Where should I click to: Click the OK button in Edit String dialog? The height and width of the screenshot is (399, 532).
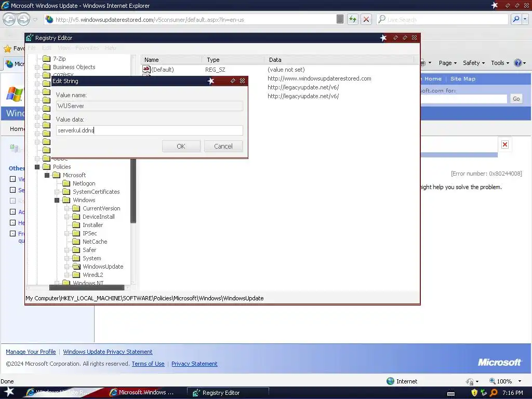pos(181,146)
